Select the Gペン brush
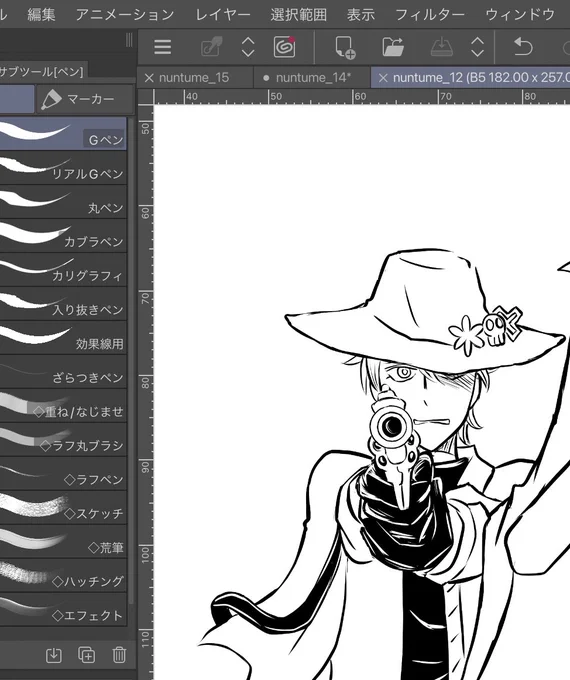Screen dimensions: 570x680 point(63,134)
